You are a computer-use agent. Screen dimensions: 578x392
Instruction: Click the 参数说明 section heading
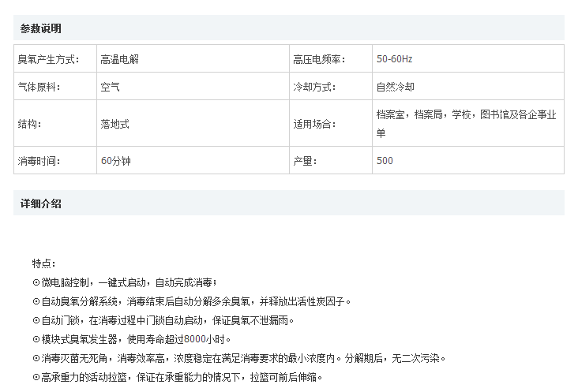41,28
